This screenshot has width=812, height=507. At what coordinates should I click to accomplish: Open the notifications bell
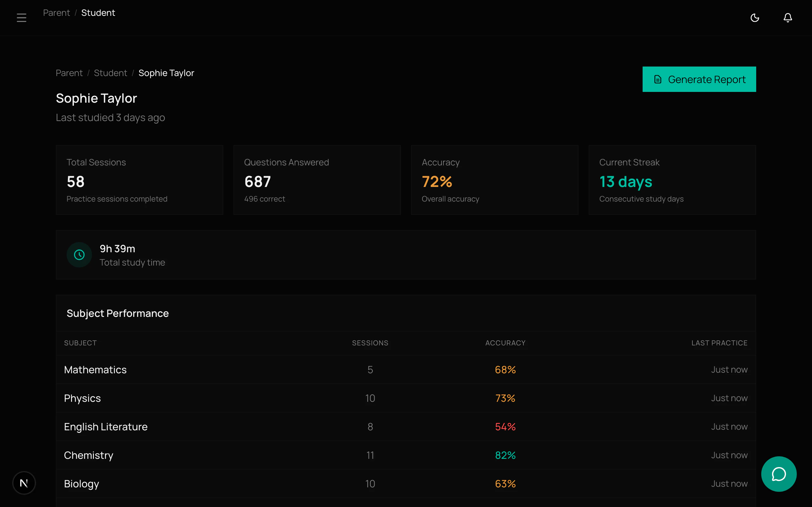788,18
